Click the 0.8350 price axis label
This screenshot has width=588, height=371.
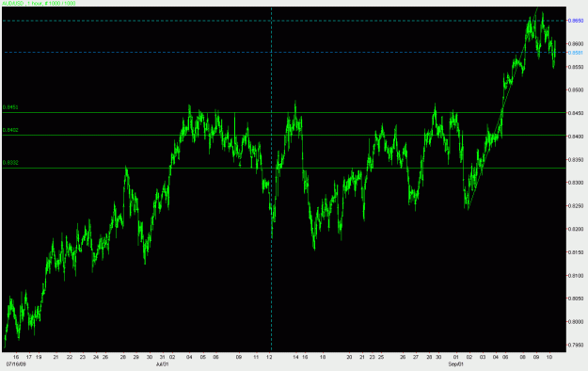click(576, 159)
